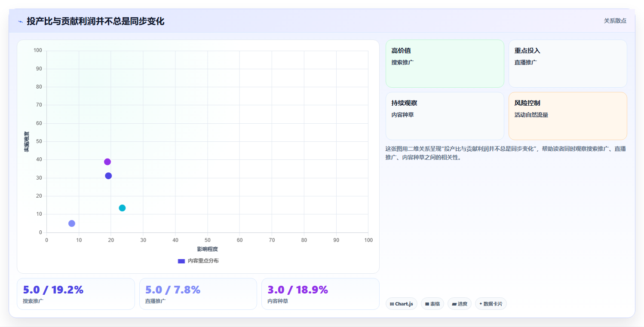Click the 5.0 / 7.8% stat value
This screenshot has height=327, width=644.
pos(173,290)
